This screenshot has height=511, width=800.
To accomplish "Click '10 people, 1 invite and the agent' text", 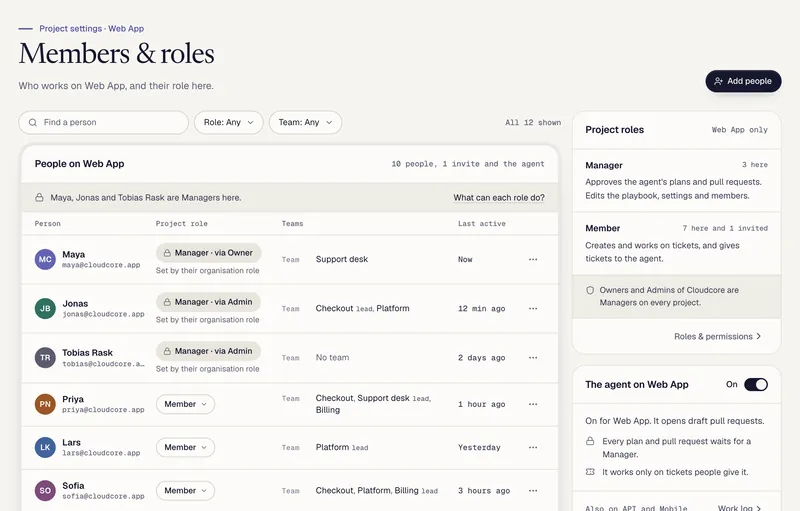I will (x=468, y=164).
